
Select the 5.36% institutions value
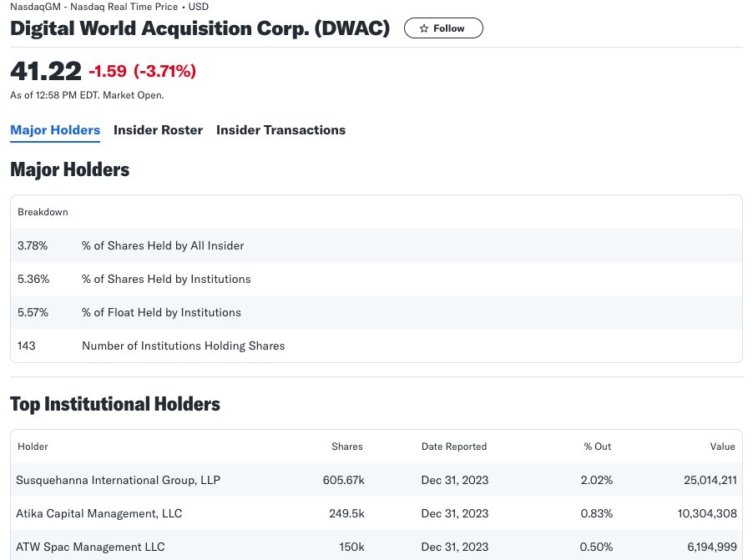33,279
